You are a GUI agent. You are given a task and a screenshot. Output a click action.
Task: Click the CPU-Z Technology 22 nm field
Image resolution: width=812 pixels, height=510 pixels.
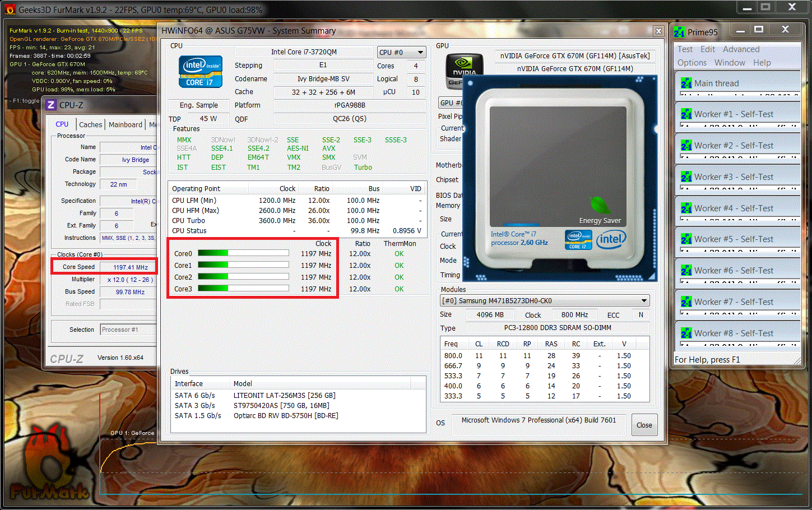pyautogui.click(x=119, y=184)
